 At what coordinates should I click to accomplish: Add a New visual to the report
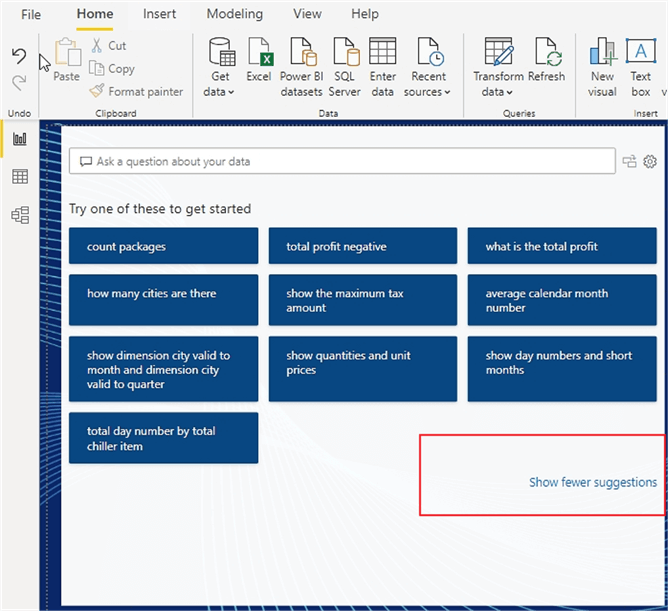pos(602,67)
